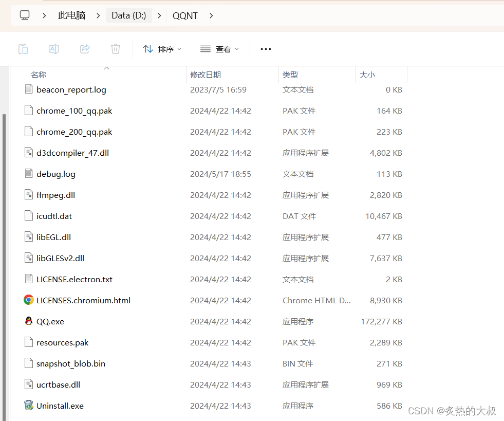Click the delete trash can icon
The width and height of the screenshot is (504, 421).
point(116,49)
